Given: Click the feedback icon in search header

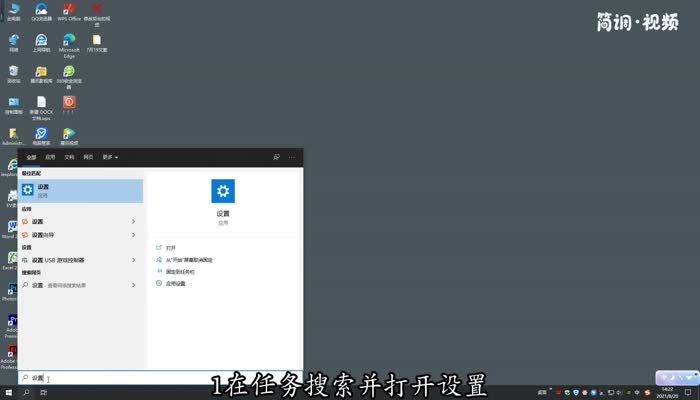Looking at the screenshot, I should pyautogui.click(x=276, y=157).
